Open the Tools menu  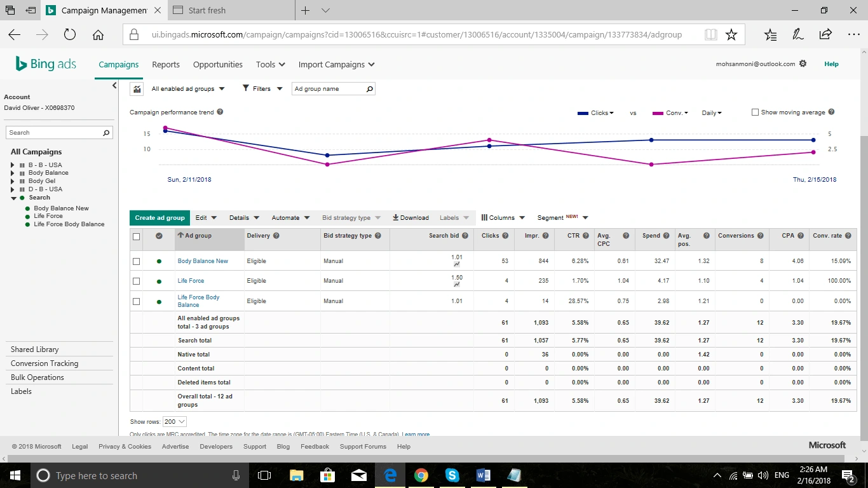pyautogui.click(x=271, y=64)
